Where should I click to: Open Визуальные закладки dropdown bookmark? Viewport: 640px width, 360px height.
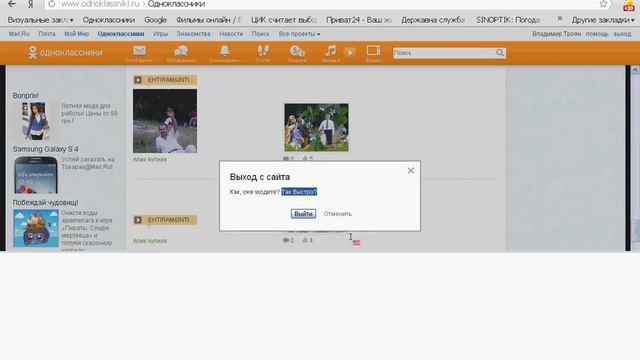coord(40,20)
